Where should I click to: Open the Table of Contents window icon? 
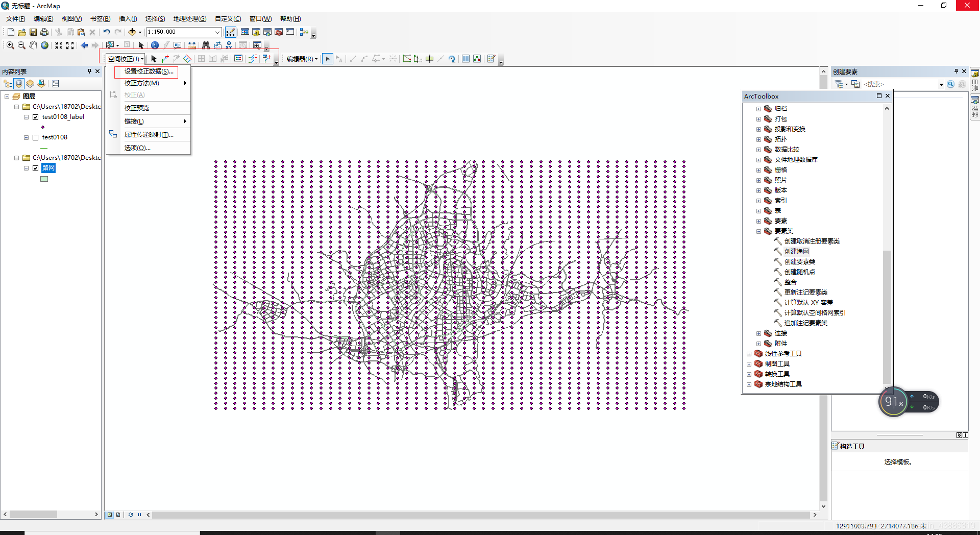tap(245, 32)
